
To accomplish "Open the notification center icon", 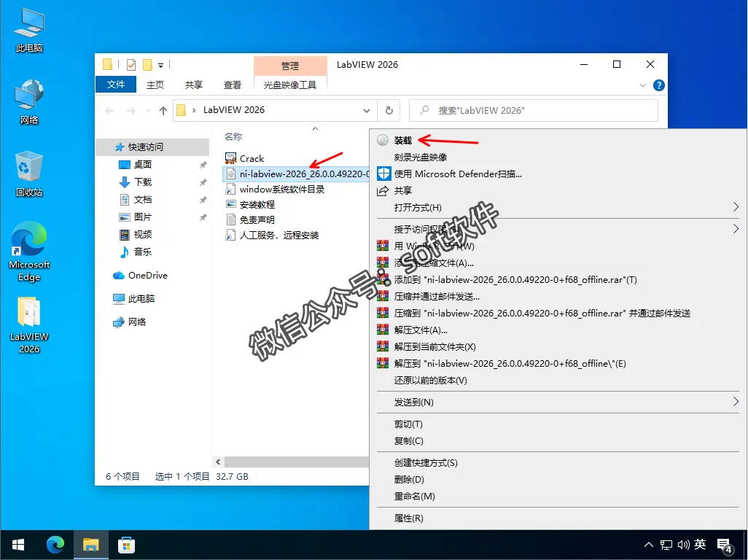I will (x=725, y=545).
